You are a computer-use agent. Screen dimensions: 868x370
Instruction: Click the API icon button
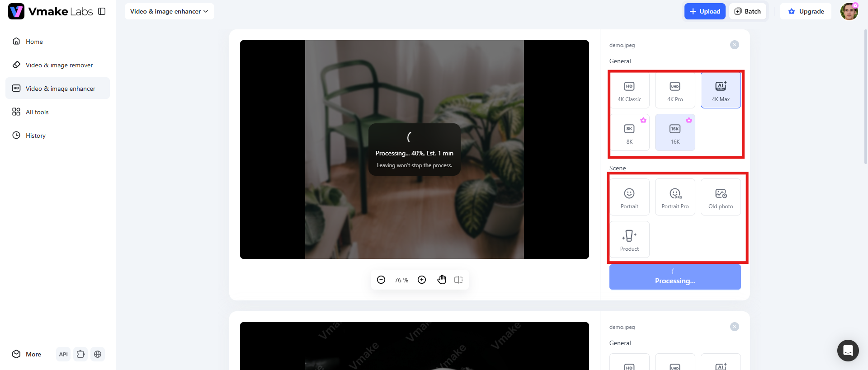(x=63, y=354)
